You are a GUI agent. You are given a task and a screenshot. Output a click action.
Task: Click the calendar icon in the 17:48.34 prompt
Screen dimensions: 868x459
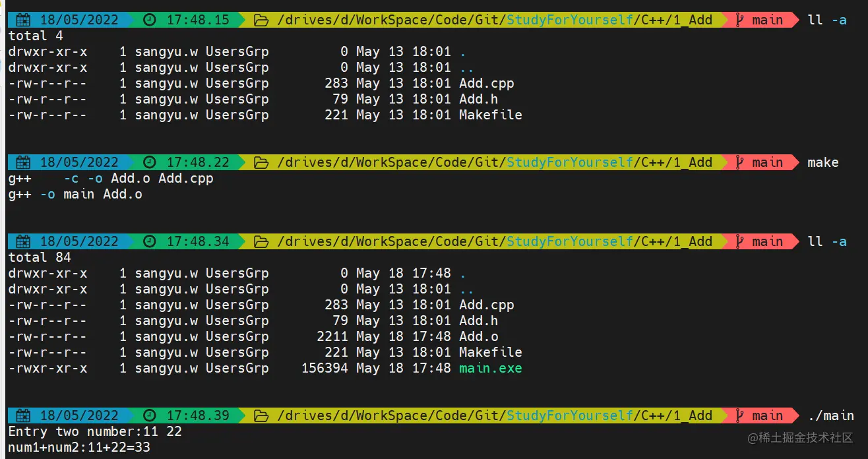tap(24, 241)
